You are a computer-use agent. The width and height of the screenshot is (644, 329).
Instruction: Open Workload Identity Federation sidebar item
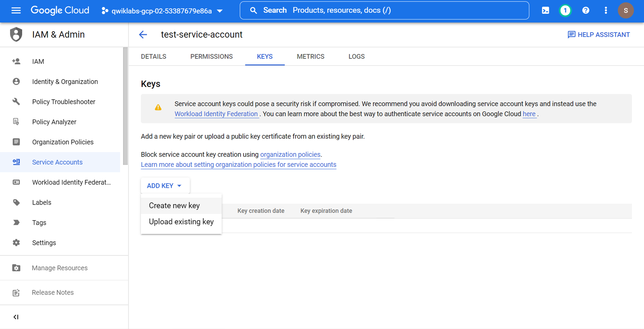coord(60,182)
